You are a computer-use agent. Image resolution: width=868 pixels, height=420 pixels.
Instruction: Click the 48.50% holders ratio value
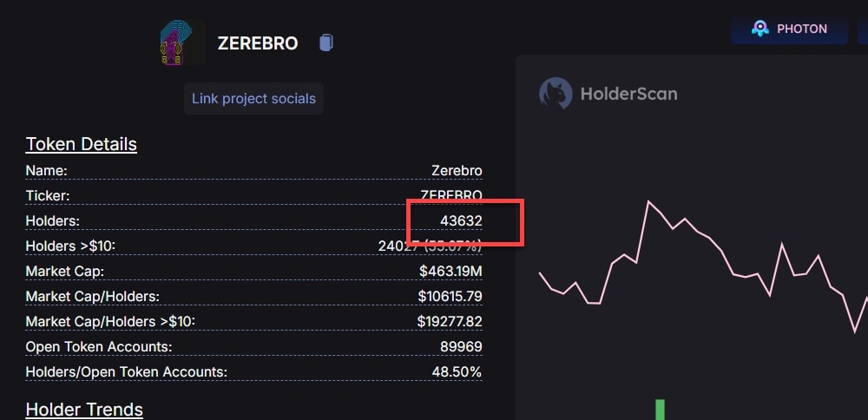(x=457, y=372)
